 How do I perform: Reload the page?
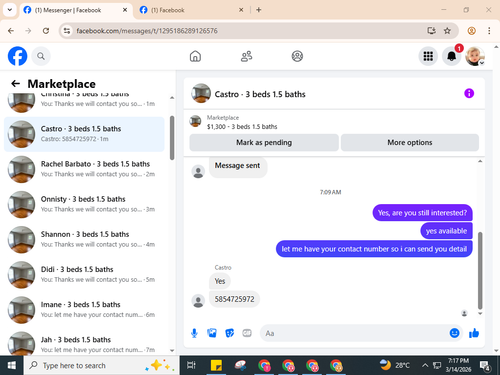(46, 31)
